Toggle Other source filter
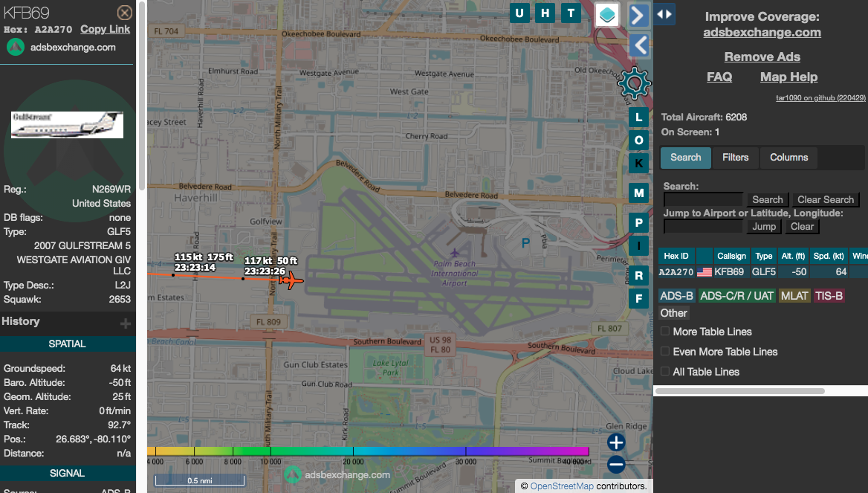Viewport: 868px width, 493px height. coord(674,313)
